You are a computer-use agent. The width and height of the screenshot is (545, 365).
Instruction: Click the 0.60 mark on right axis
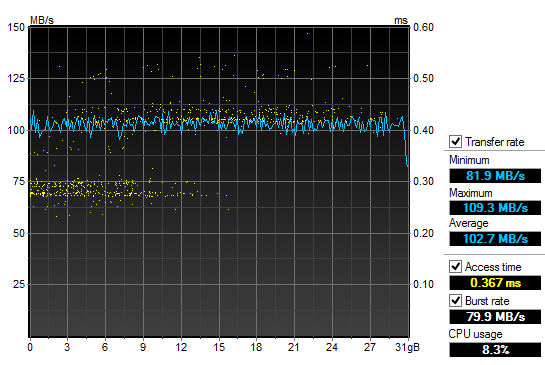coord(423,27)
